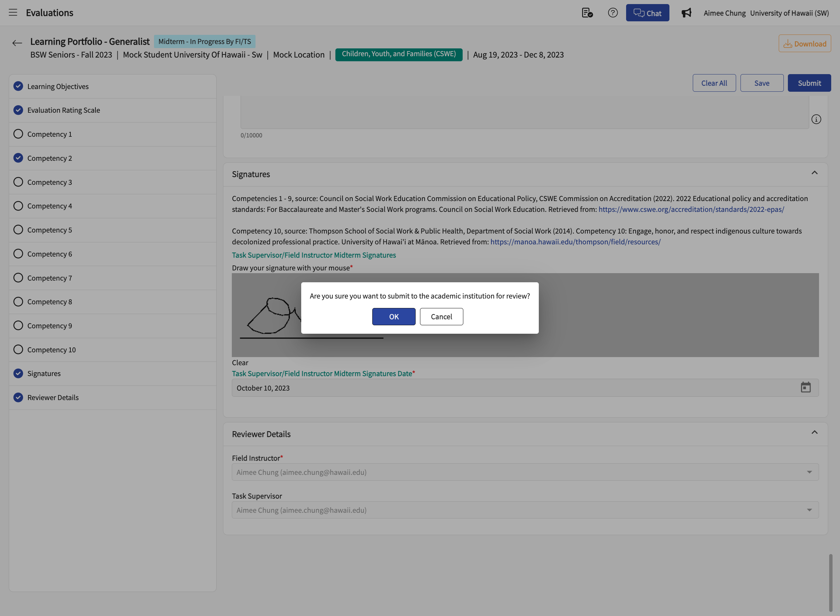This screenshot has height=616, width=840.
Task: Click the signature drawing canvas
Action: tap(525, 315)
